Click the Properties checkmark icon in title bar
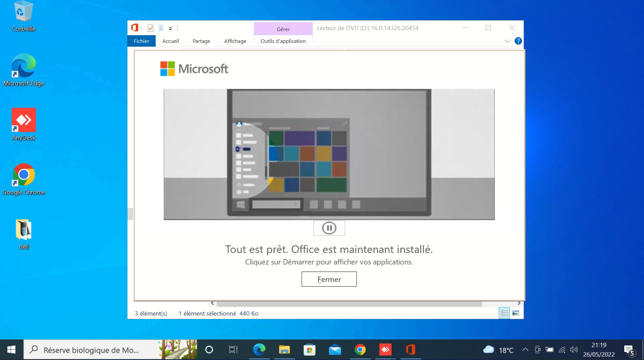This screenshot has height=360, width=644. point(150,28)
